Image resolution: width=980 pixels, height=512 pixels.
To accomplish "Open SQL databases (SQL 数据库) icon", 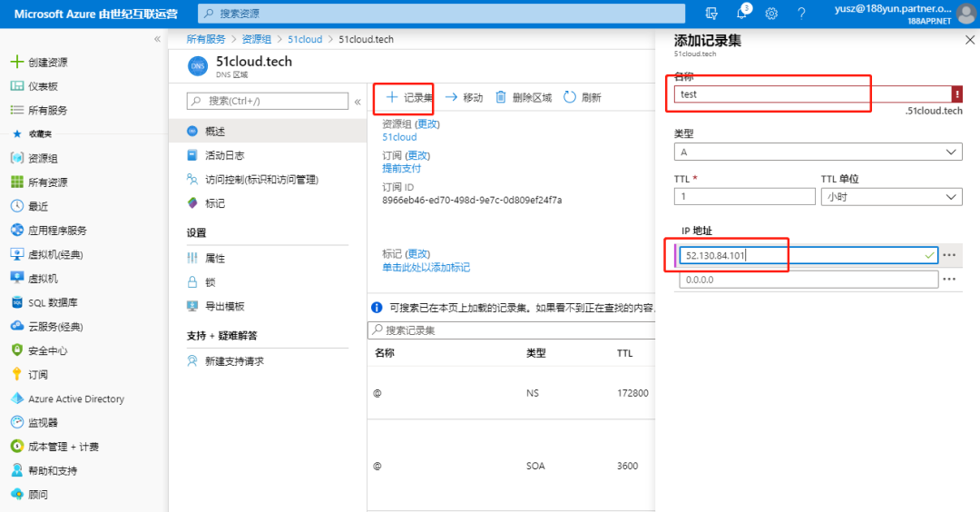I will (17, 302).
